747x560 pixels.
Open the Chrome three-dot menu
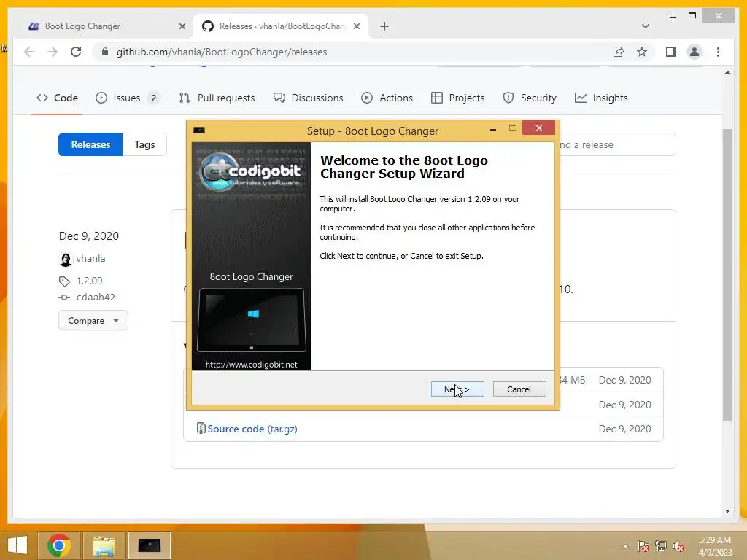pyautogui.click(x=718, y=52)
